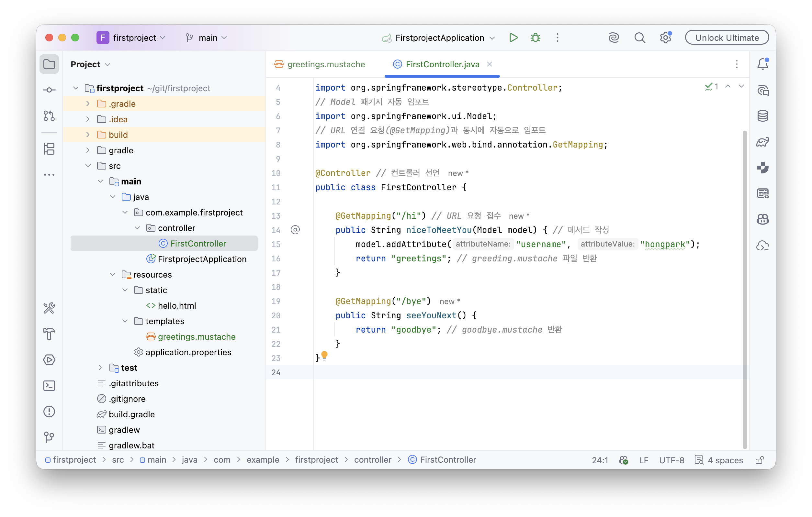Click src in breadcrumb bar
Screen dimensions: 812x517
point(118,460)
